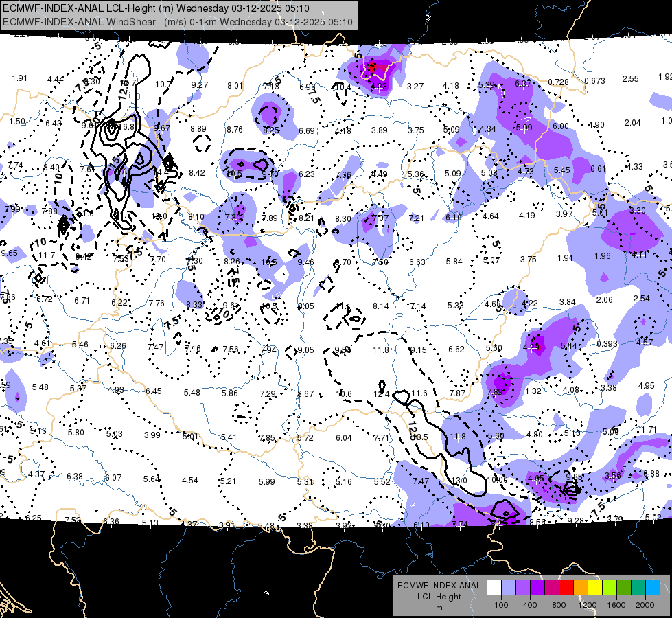Click the shear value 13.0
This screenshot has width=672, height=618.
(459, 481)
